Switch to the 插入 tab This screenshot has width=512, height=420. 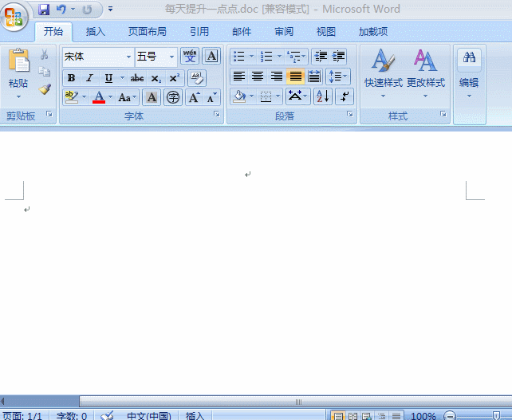point(96,31)
